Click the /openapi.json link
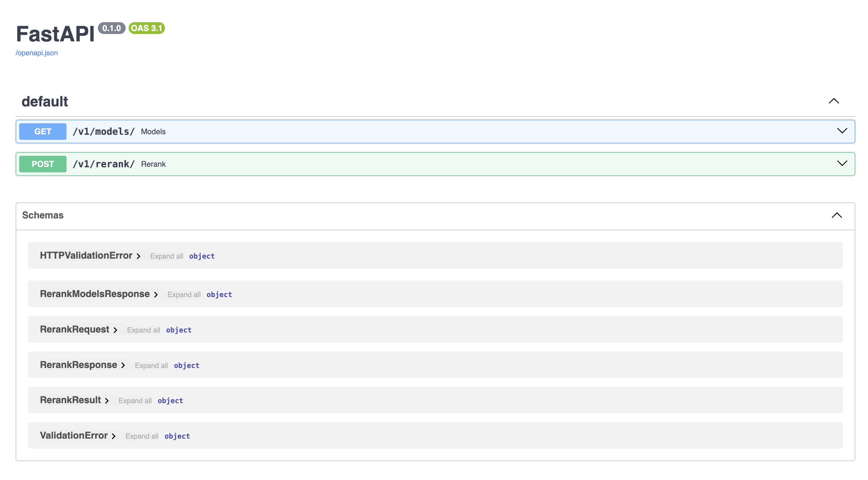868x480 pixels. coord(37,53)
